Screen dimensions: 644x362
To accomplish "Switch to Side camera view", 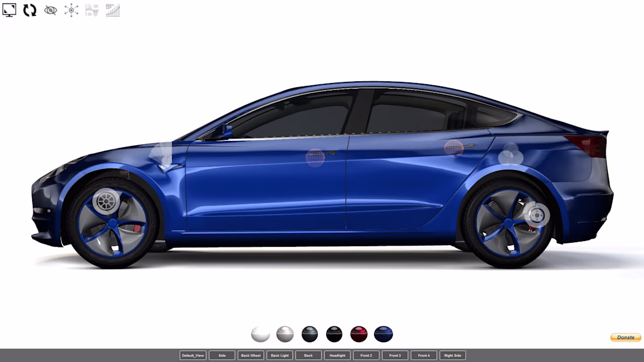I will coord(222,356).
